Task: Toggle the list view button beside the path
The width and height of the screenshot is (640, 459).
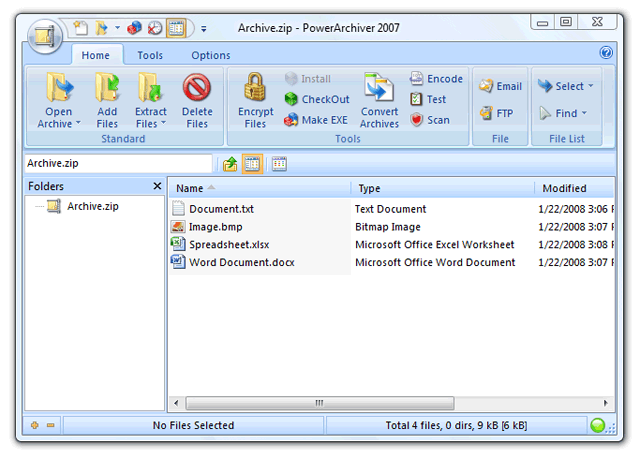Action: pos(279,164)
